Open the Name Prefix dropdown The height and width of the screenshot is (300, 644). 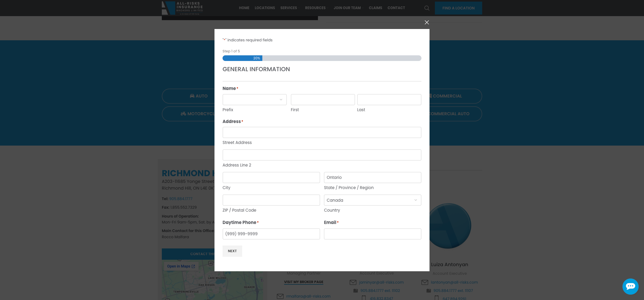pyautogui.click(x=255, y=100)
